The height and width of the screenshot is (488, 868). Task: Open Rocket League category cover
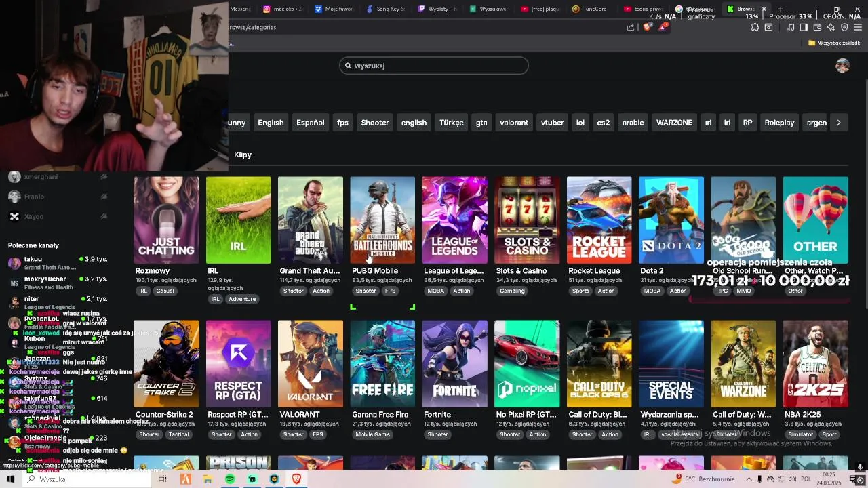(599, 220)
